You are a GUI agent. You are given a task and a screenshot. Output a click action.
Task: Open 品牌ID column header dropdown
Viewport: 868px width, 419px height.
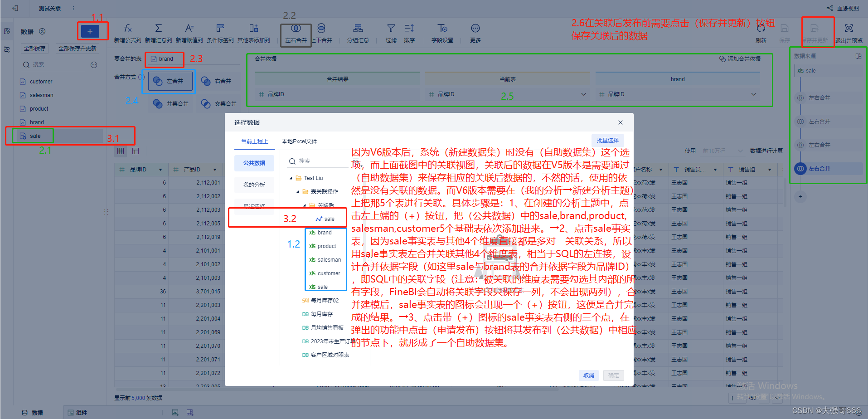pyautogui.click(x=160, y=170)
